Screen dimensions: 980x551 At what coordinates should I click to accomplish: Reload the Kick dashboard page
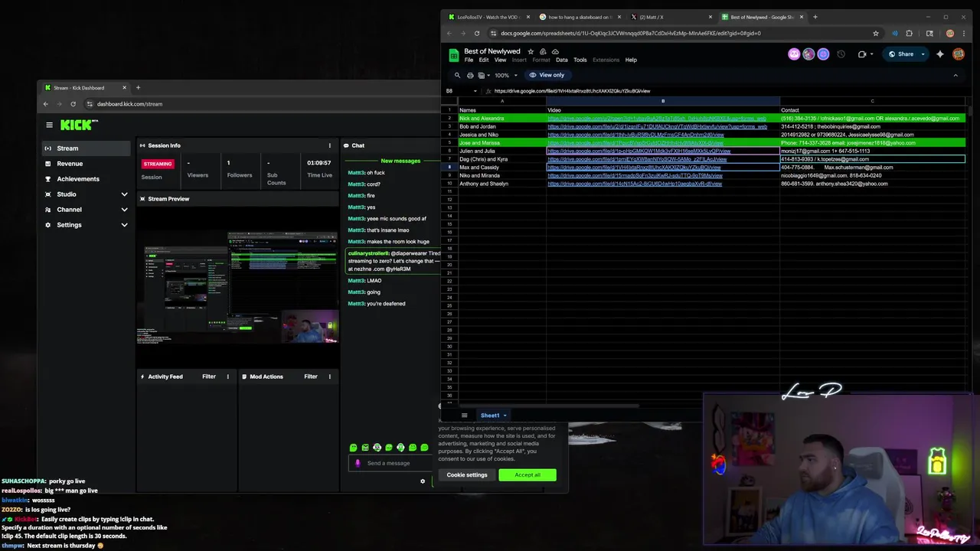pyautogui.click(x=73, y=104)
